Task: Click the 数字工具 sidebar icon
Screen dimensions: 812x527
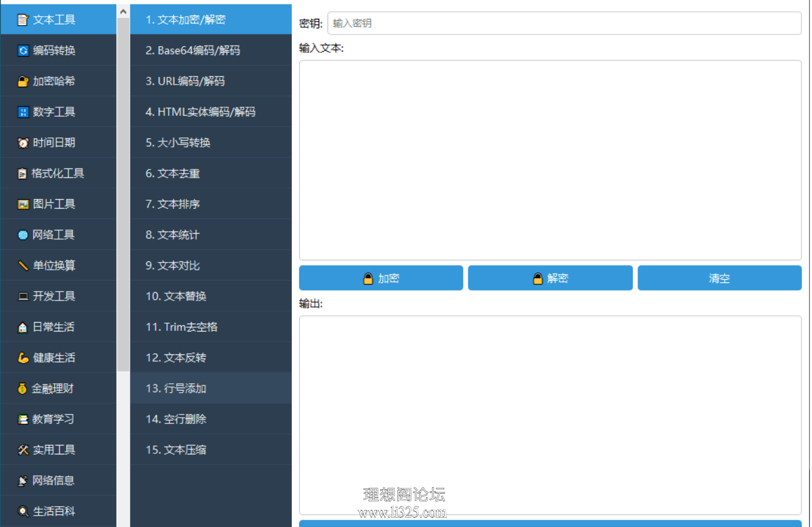Action: [23, 112]
